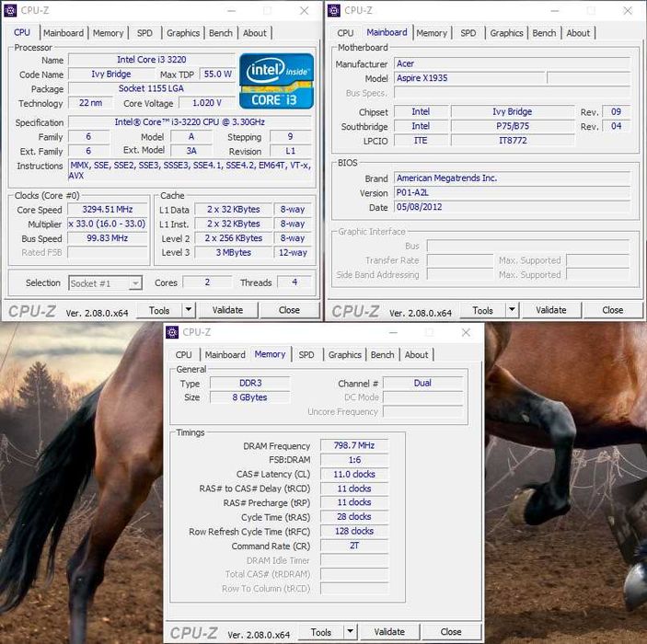Open SPD tab in the Memory window
Screen dimensions: 647x644
pyautogui.click(x=306, y=355)
